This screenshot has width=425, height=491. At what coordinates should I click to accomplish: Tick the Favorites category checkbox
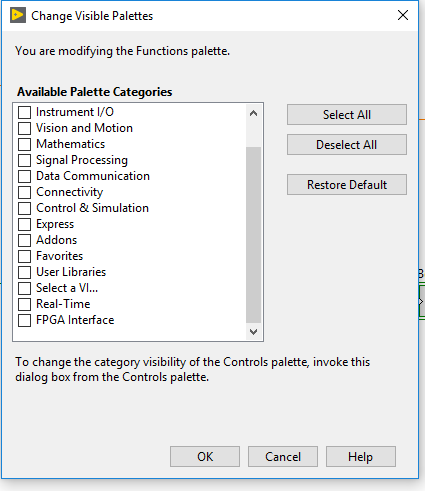[24, 256]
